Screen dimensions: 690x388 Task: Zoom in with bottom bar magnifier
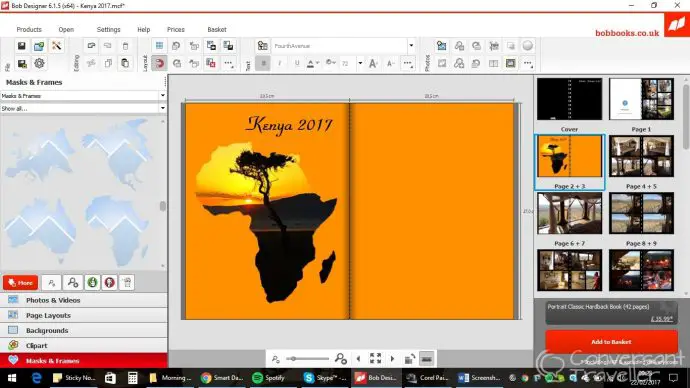(x=341, y=359)
